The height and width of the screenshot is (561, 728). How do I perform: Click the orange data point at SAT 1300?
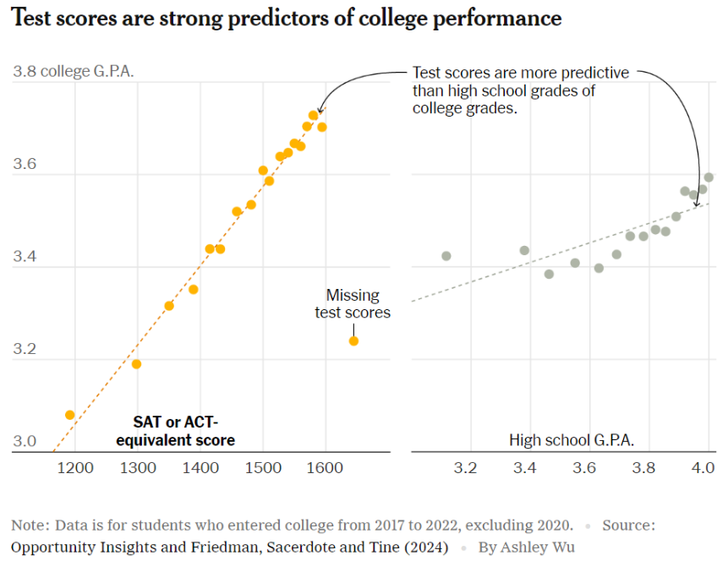[x=136, y=364]
